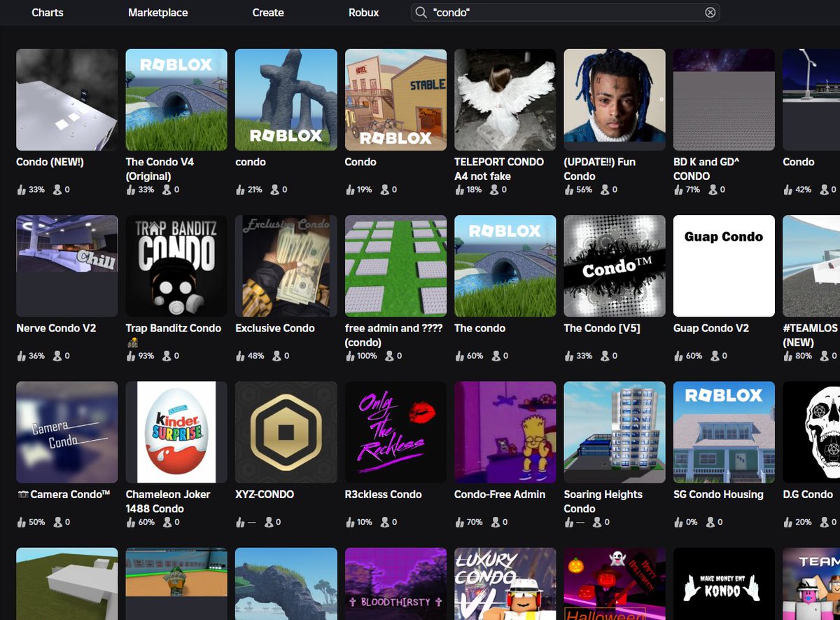
Task: Click the "Guap Condo V2" title text
Action: pyautogui.click(x=711, y=328)
